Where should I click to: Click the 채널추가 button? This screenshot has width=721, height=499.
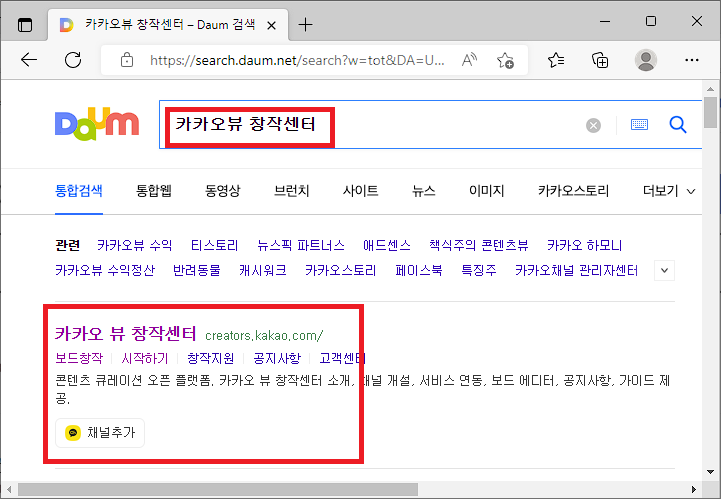[100, 433]
